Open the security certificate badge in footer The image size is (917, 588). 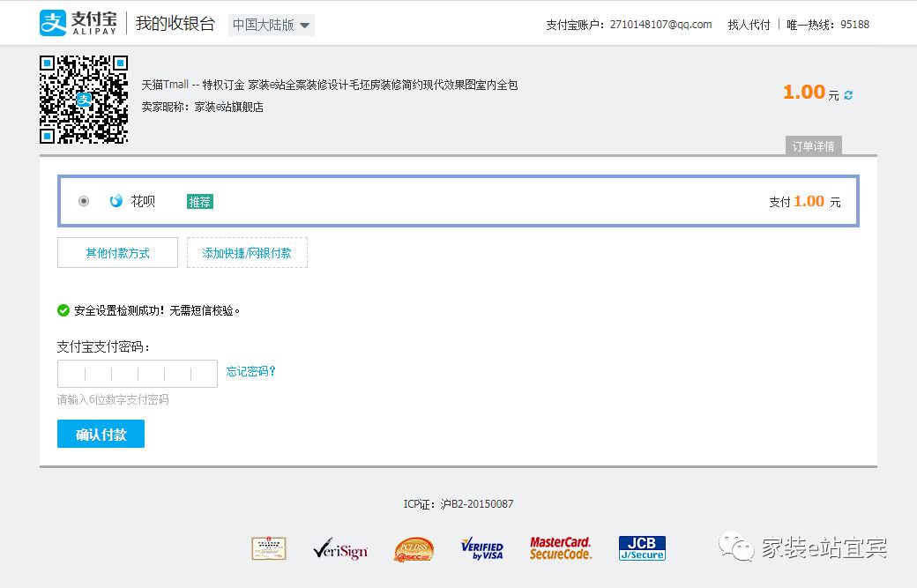(268, 549)
